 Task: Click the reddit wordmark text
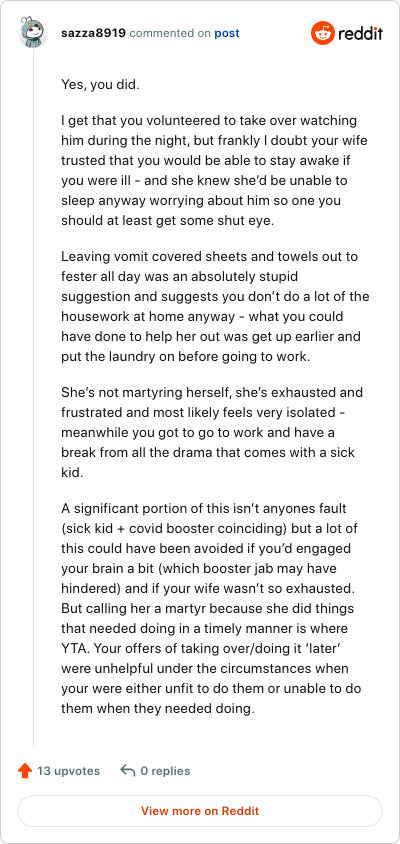click(360, 34)
